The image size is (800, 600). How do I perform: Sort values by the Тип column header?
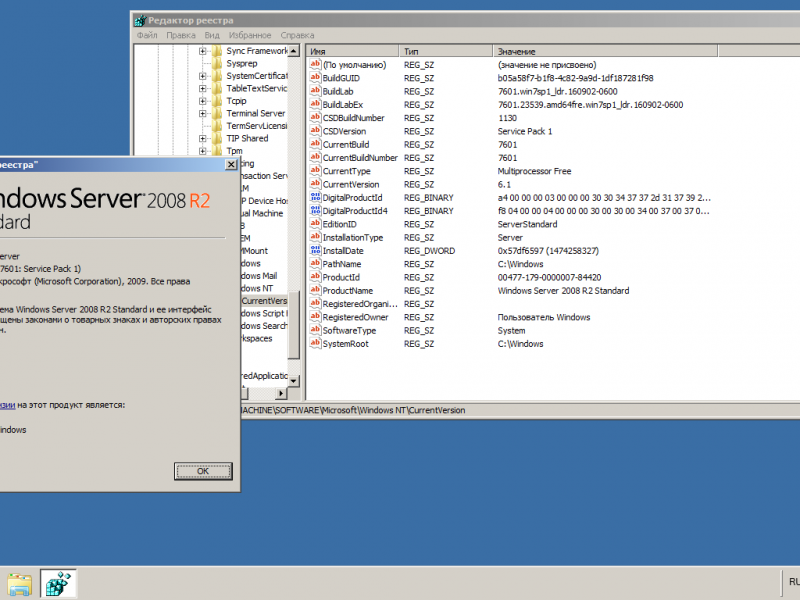tap(446, 51)
